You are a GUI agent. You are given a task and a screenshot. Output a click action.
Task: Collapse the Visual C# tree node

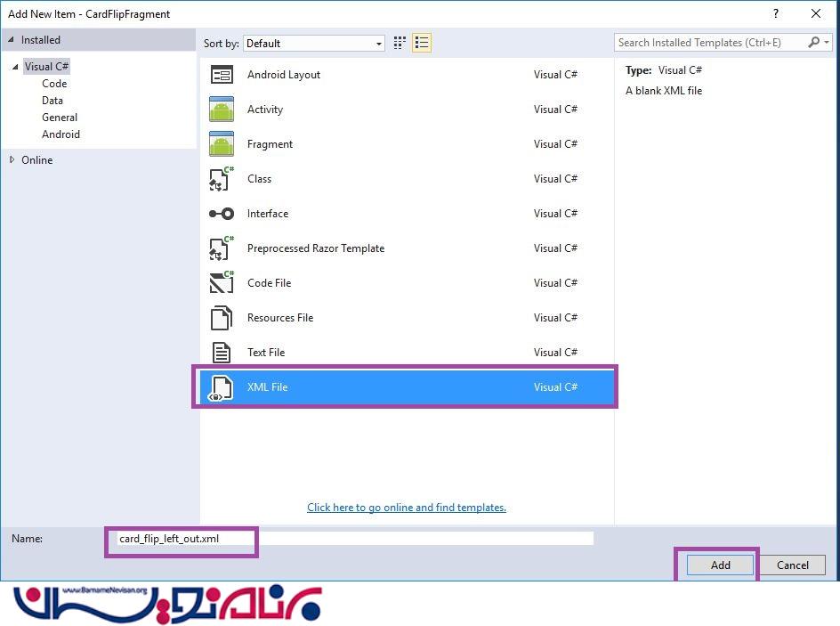pyautogui.click(x=15, y=67)
